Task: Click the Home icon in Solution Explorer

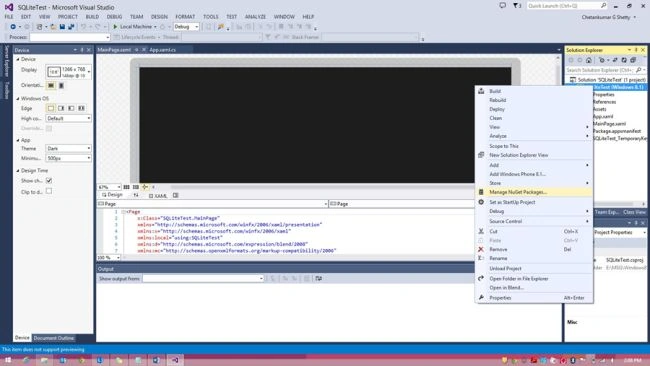Action: (x=589, y=61)
